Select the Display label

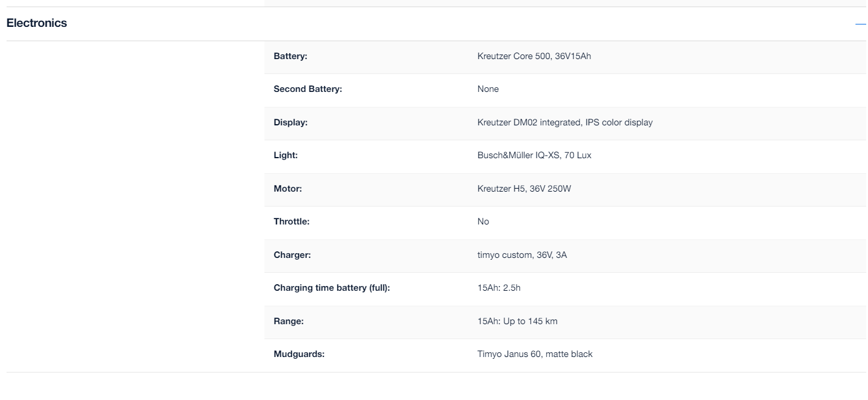point(290,122)
